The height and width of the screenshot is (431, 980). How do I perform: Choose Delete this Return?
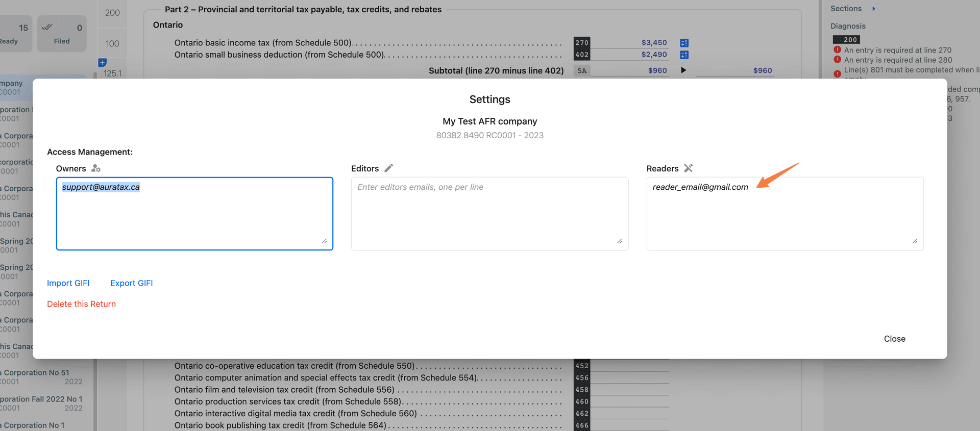tap(82, 304)
